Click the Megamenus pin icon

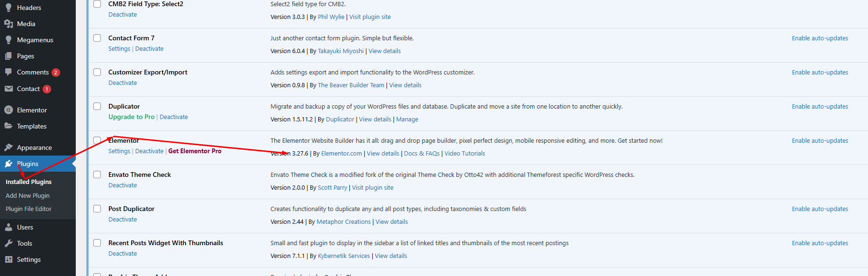[x=9, y=40]
